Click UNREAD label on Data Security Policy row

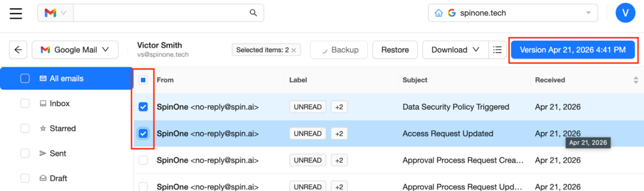tap(308, 107)
